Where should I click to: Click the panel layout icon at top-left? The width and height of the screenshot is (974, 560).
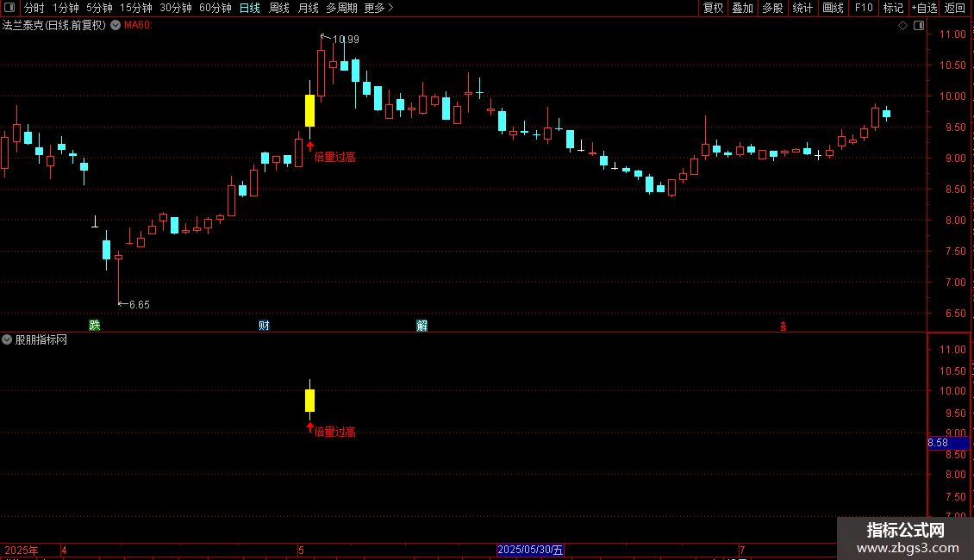click(x=9, y=8)
